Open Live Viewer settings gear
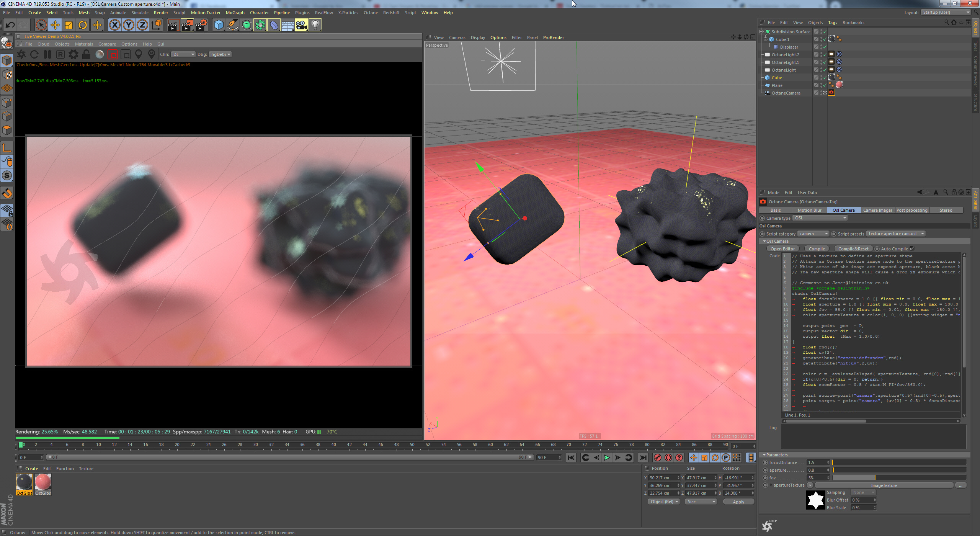This screenshot has height=536, width=980. pyautogui.click(x=73, y=54)
